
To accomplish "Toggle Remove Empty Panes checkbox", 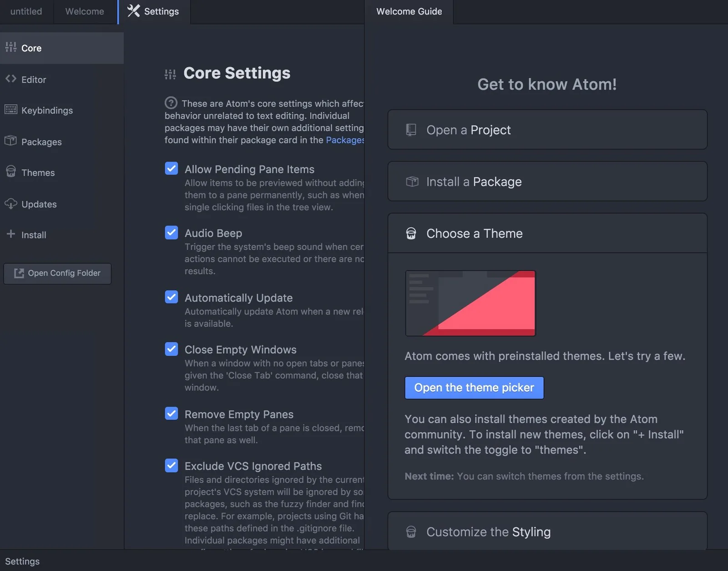I will [x=172, y=414].
